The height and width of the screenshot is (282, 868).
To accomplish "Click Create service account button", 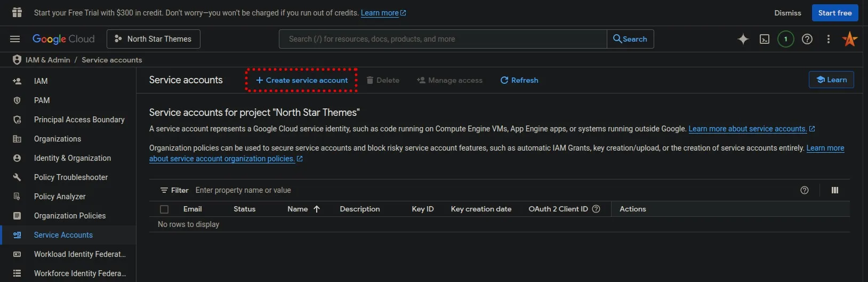I will point(301,80).
